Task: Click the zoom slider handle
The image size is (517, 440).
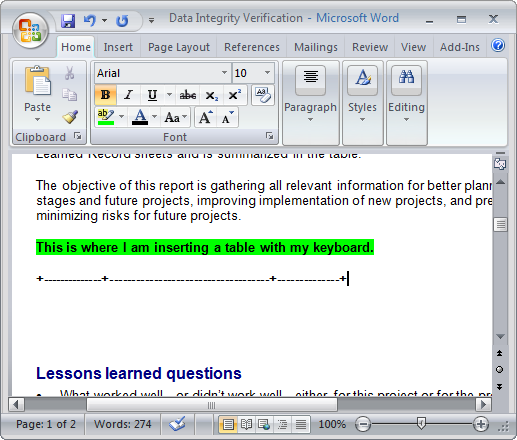Action: click(421, 424)
